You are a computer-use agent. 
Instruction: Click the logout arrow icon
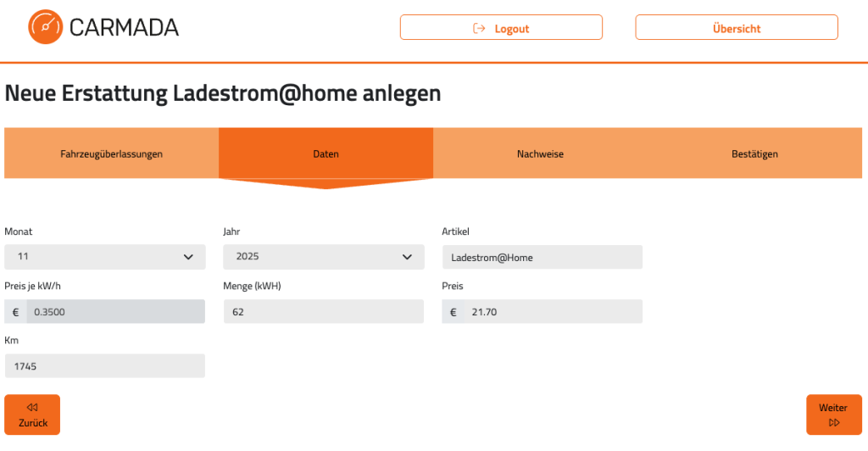pos(480,28)
